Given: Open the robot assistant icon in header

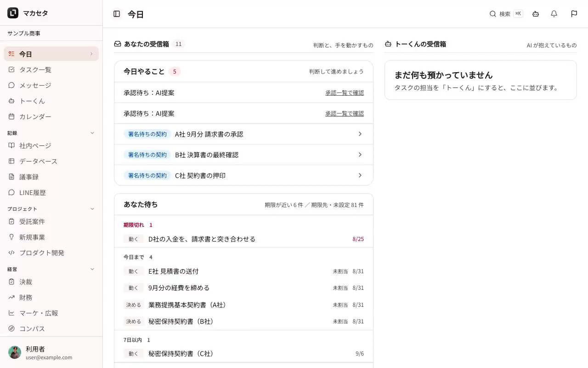Looking at the screenshot, I should [536, 14].
